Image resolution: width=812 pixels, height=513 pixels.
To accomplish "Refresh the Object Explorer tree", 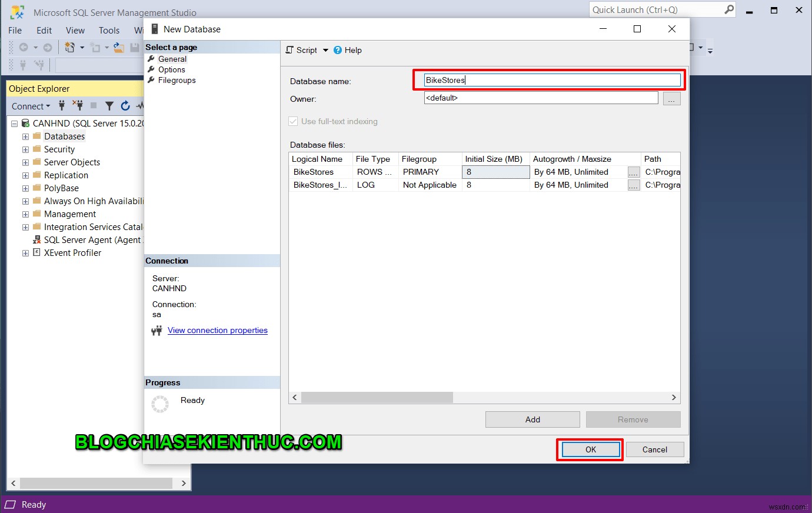I will [125, 106].
